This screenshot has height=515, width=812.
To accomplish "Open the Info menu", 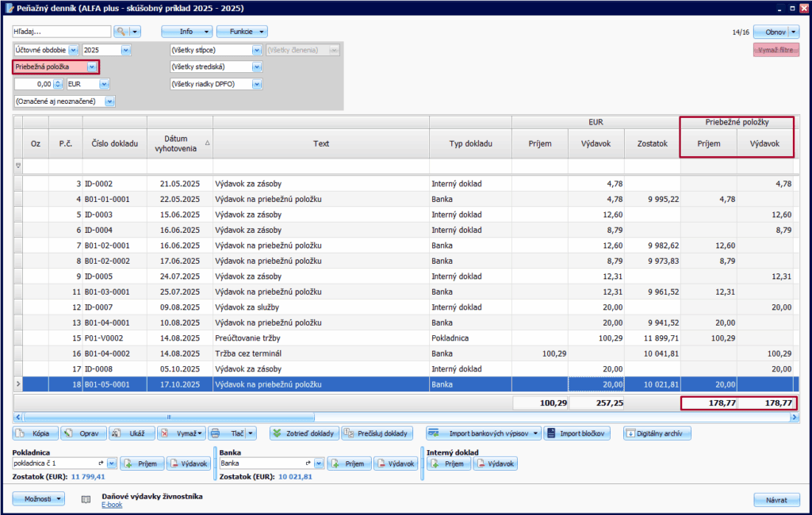I will 187,32.
